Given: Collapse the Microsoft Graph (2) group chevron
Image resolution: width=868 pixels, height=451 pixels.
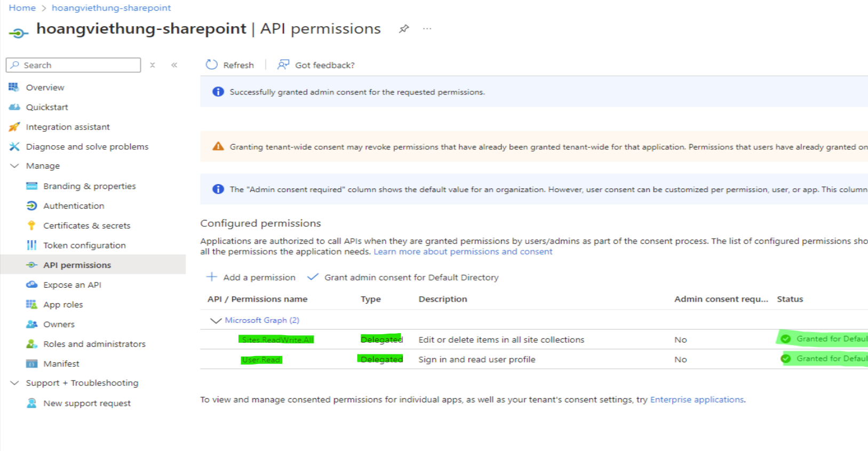Looking at the screenshot, I should pos(216,320).
